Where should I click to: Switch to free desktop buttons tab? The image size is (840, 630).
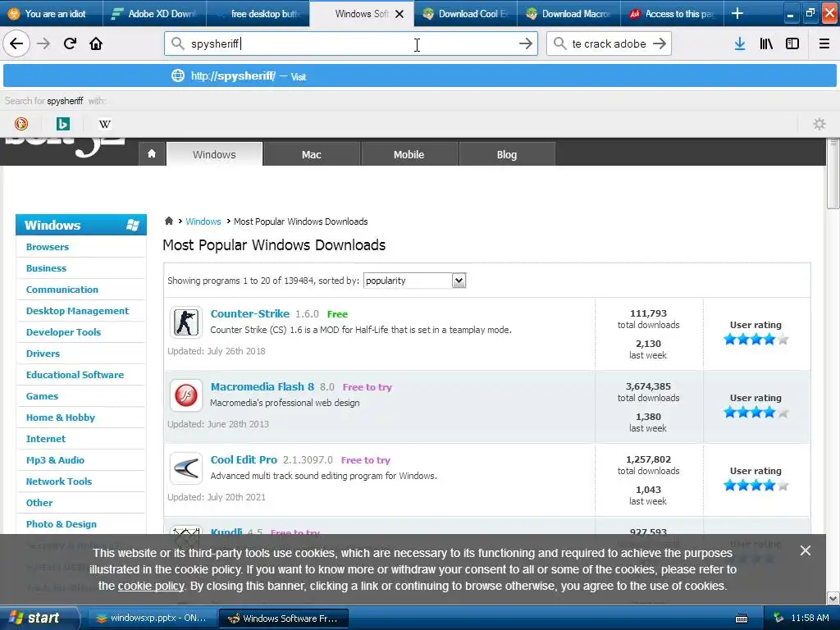(x=258, y=14)
